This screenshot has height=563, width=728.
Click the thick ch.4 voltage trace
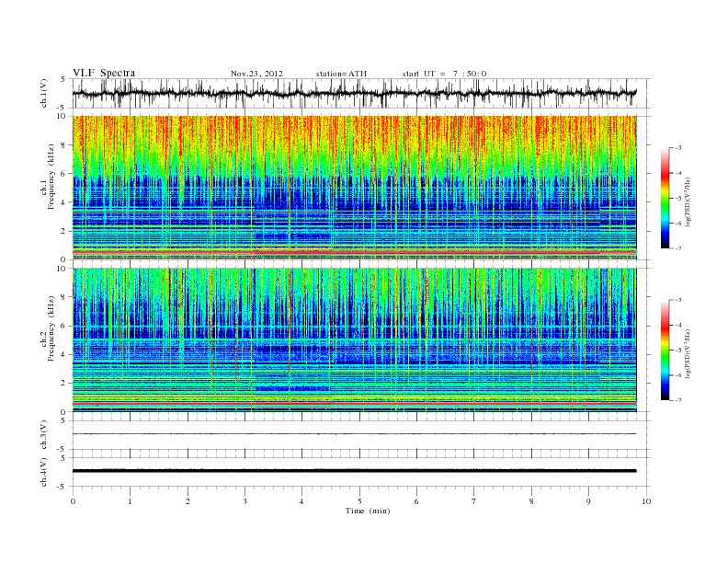click(x=354, y=471)
